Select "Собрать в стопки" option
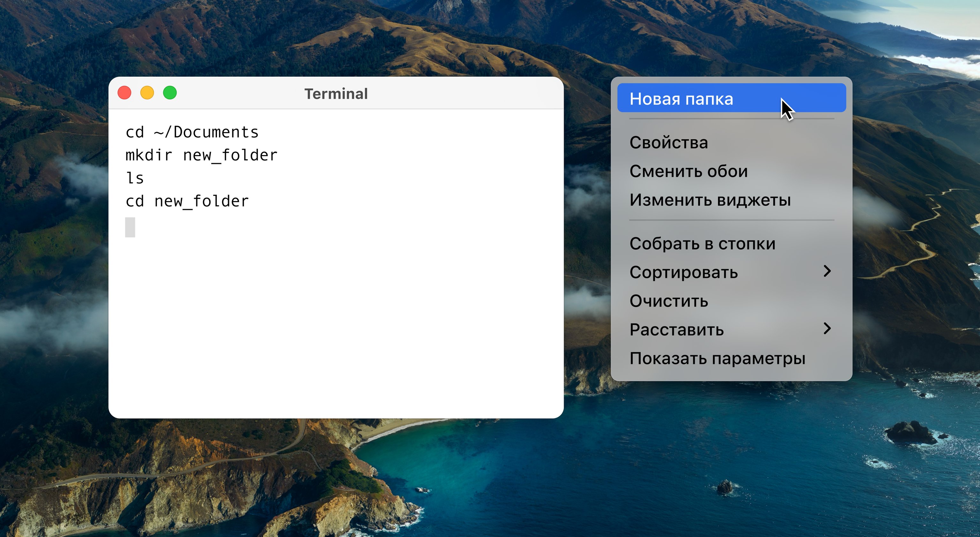 731,243
